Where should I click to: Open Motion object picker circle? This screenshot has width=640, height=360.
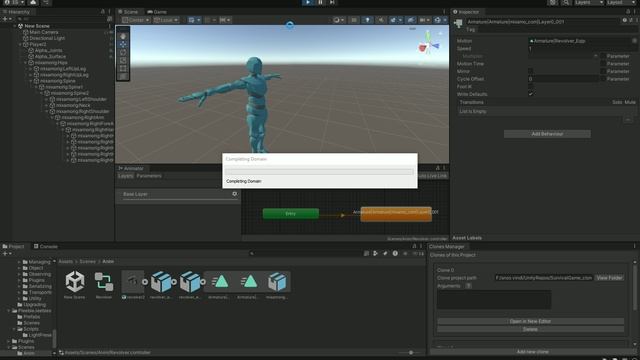(x=634, y=41)
